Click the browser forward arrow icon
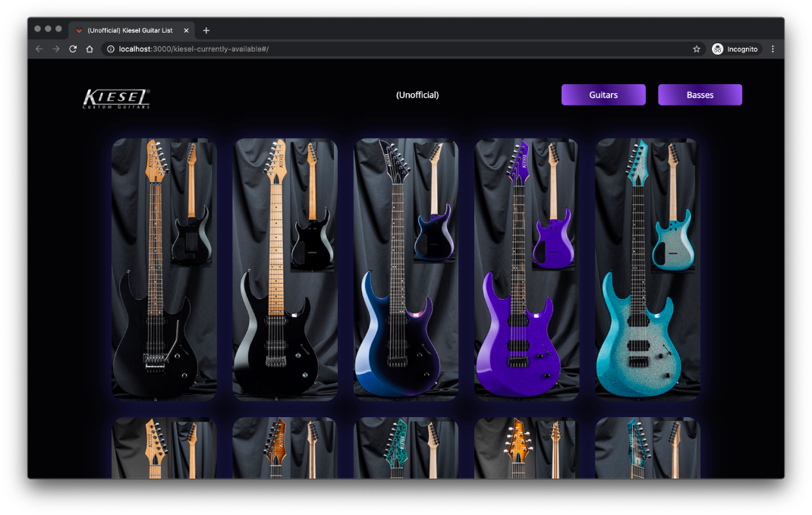Screen dimensions: 812x515 55,49
